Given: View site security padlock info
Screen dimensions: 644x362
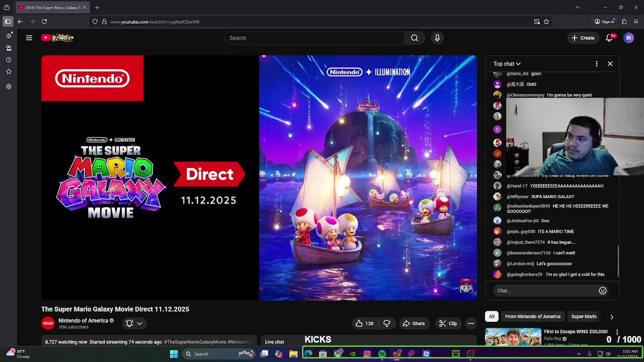Looking at the screenshot, I should tap(104, 22).
